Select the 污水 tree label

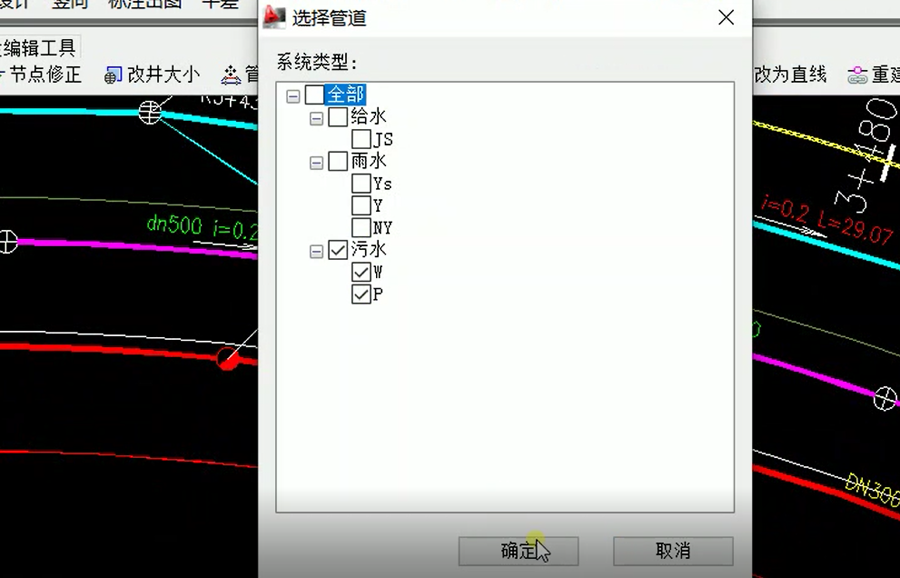[x=368, y=249]
